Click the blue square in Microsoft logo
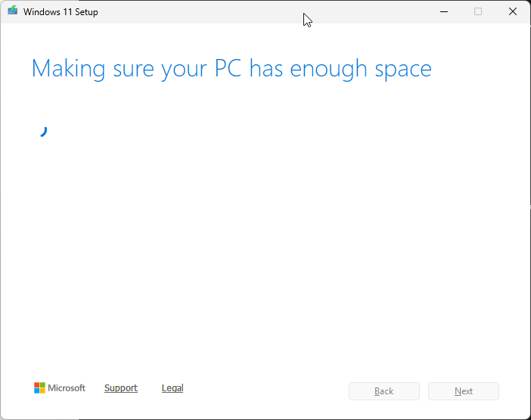The width and height of the screenshot is (531, 420). 36,391
